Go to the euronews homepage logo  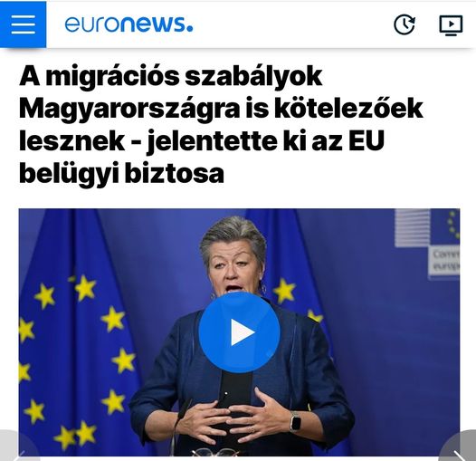[129, 24]
